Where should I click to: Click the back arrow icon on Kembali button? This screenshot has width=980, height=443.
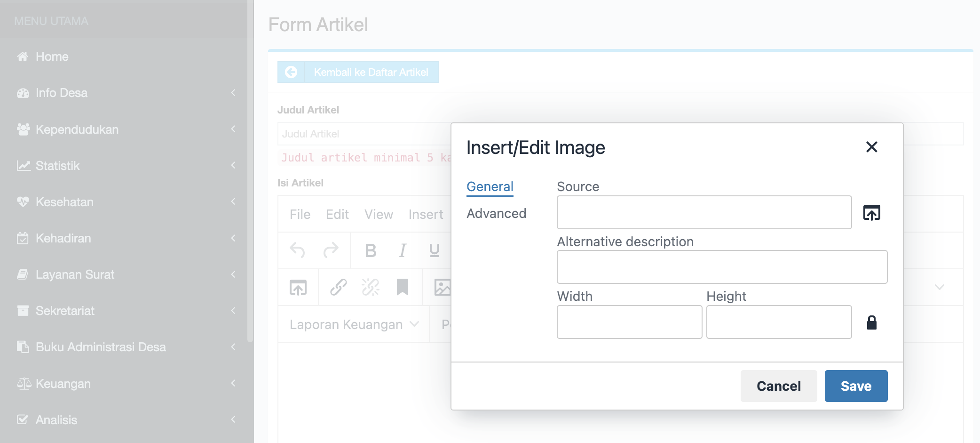point(292,72)
